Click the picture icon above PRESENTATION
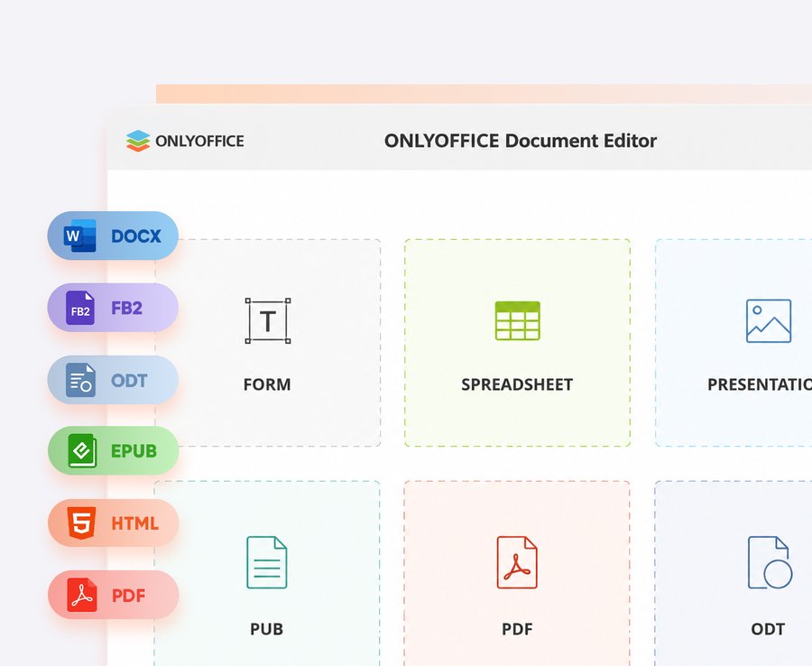 coord(769,320)
